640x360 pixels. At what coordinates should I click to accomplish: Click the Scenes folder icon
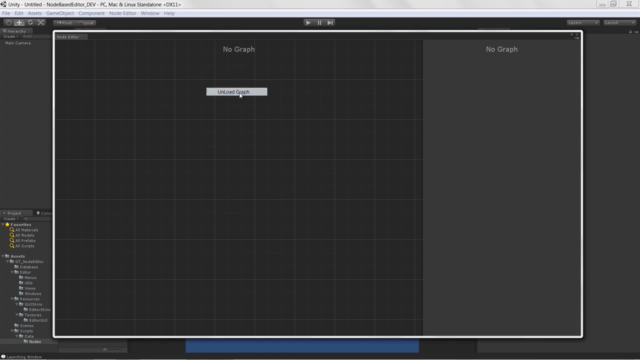16,326
